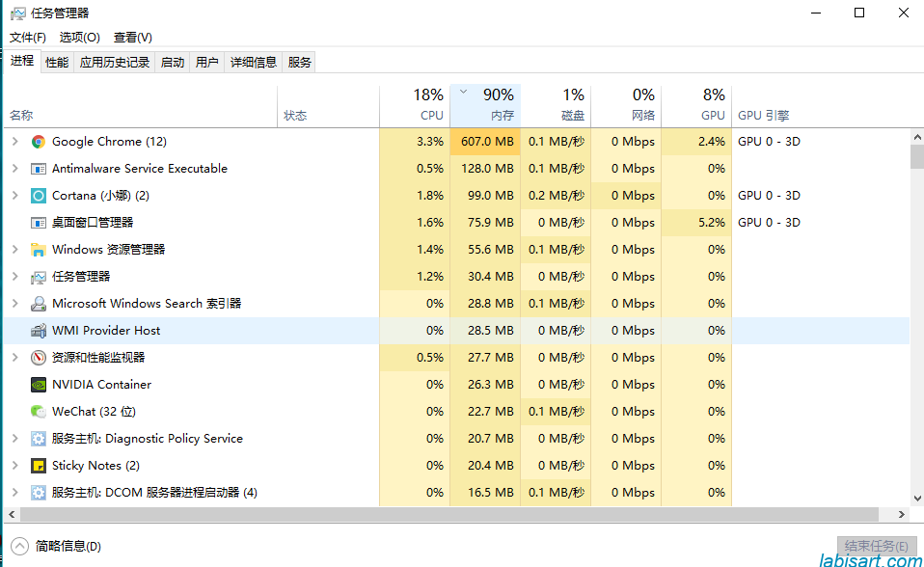This screenshot has height=567, width=924.
Task: Switch to the 服务 tab
Action: (x=299, y=62)
